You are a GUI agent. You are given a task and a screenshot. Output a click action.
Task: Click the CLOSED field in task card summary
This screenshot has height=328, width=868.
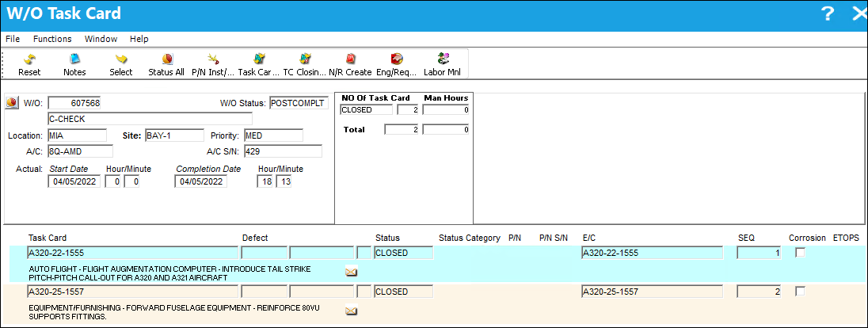[x=366, y=109]
